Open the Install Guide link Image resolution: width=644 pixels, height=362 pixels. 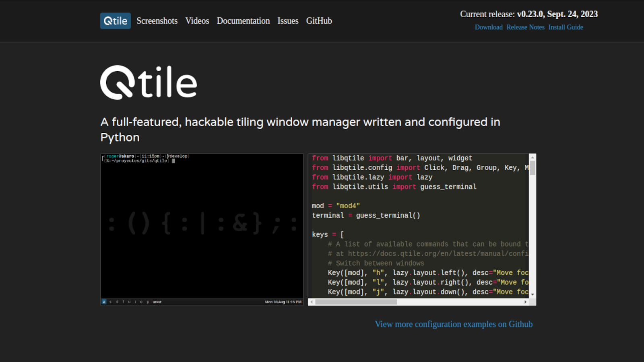[x=566, y=27]
